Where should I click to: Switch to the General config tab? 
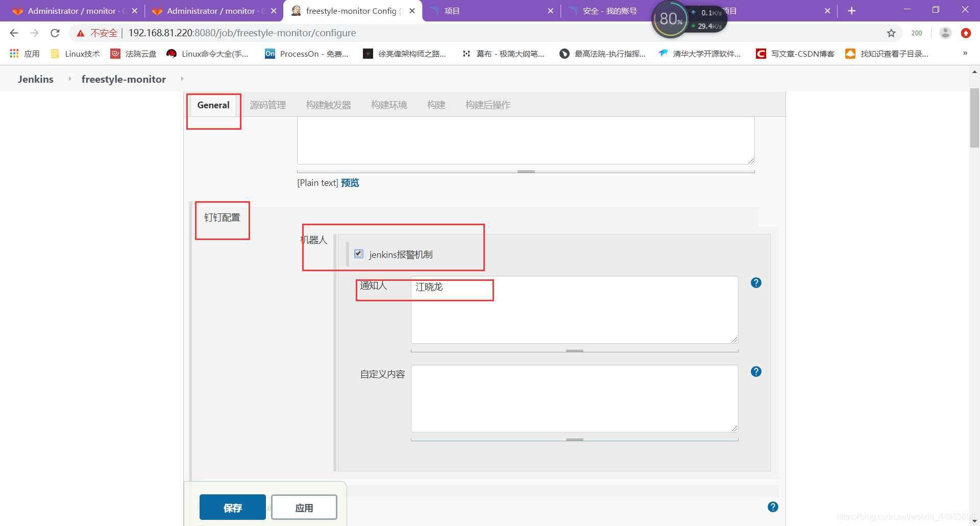[213, 105]
